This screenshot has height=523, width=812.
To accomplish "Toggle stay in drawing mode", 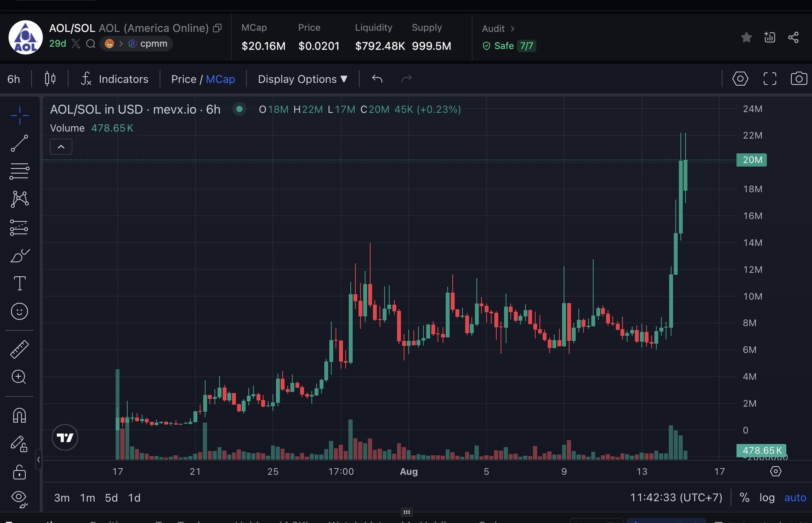I will (x=19, y=444).
